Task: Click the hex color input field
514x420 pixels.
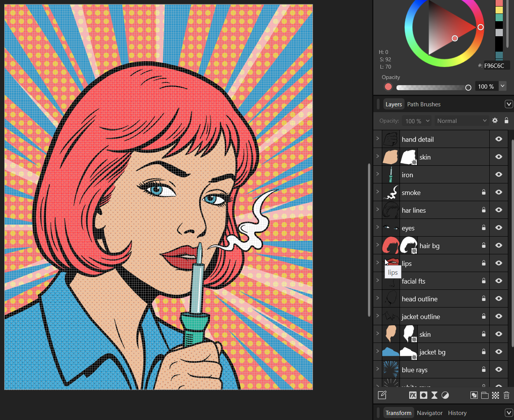Action: (496, 66)
